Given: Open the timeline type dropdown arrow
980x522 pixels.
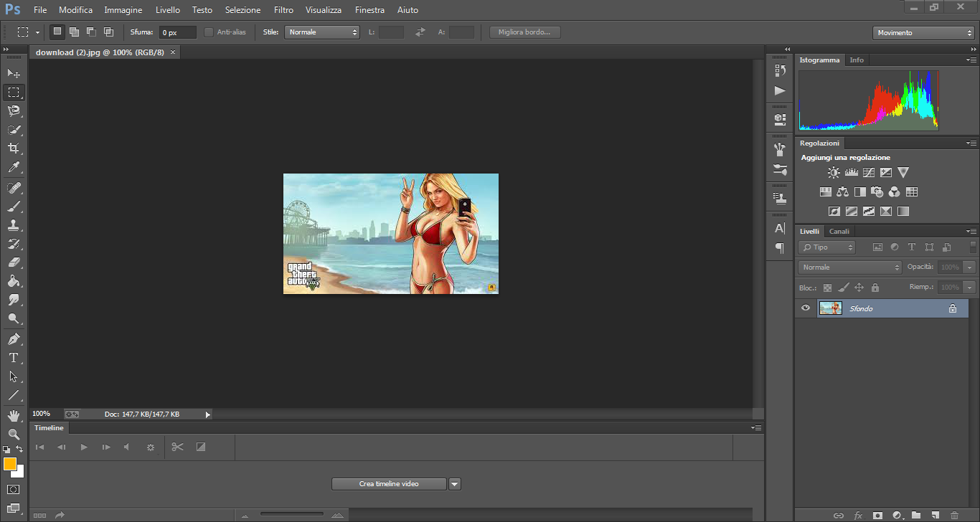Looking at the screenshot, I should (x=454, y=484).
